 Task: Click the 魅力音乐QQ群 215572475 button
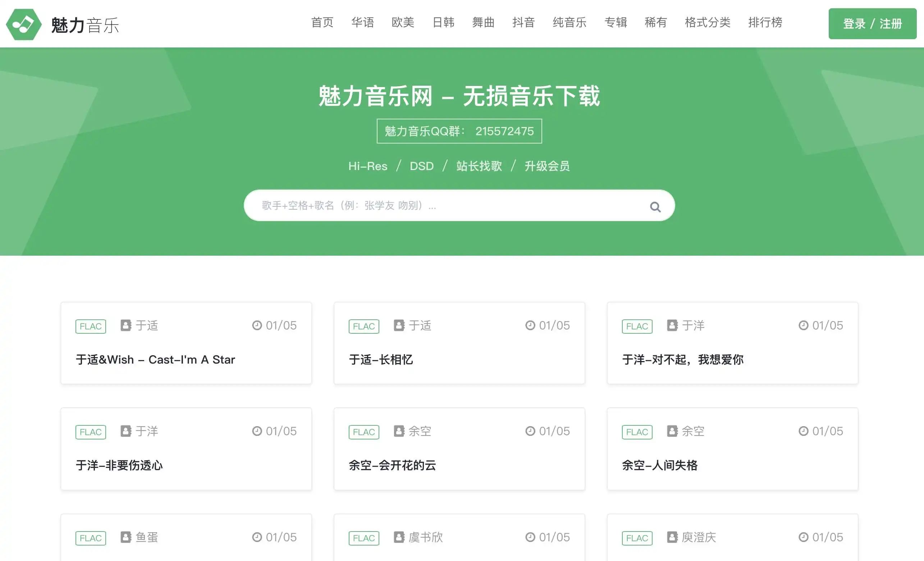pyautogui.click(x=459, y=131)
